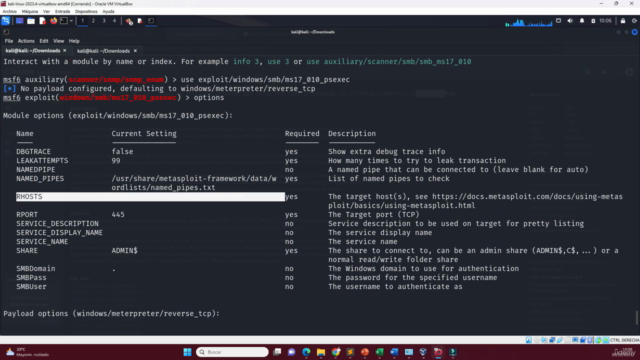
Task: Launch Firefox from the Kali panel
Action: 53,21
